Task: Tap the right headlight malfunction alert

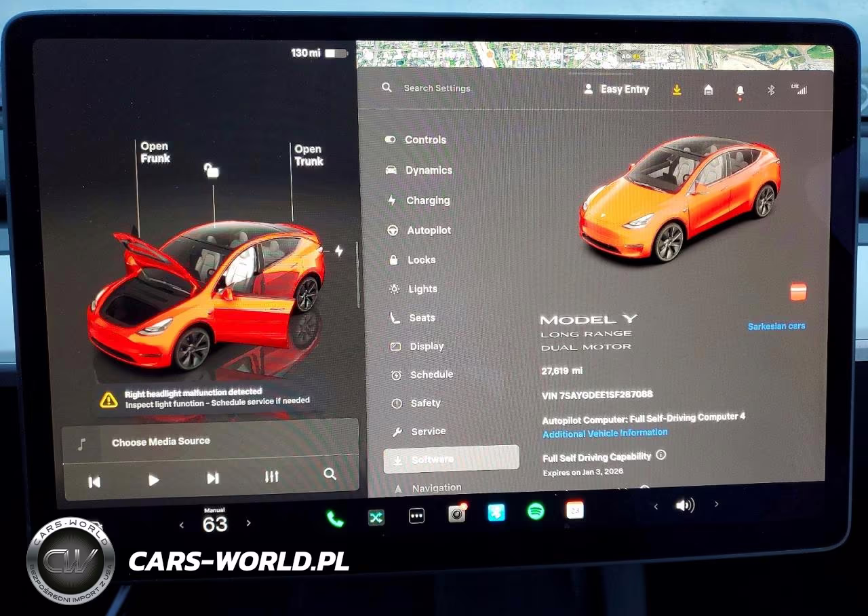Action: pyautogui.click(x=206, y=398)
